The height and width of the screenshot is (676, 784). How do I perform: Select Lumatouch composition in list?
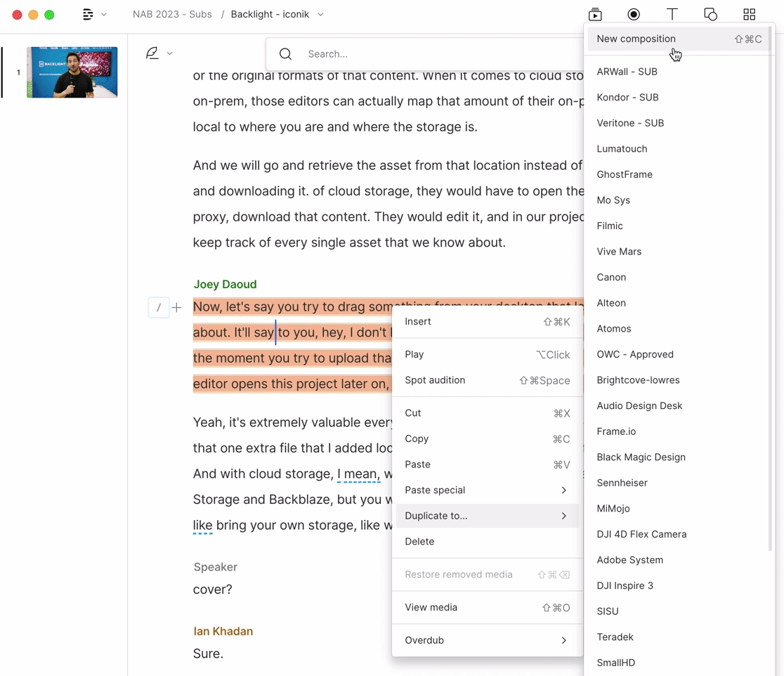point(679,148)
